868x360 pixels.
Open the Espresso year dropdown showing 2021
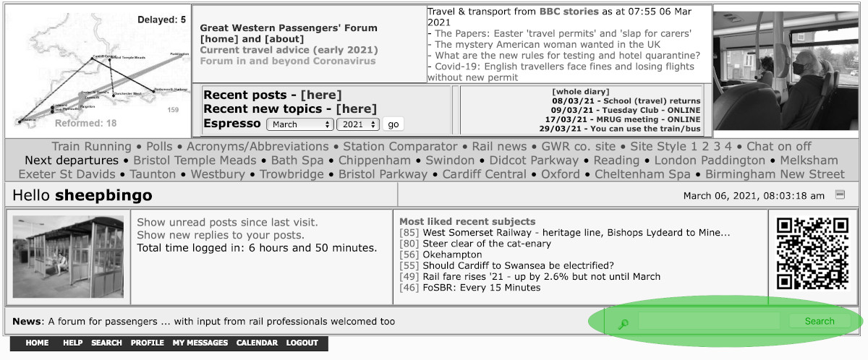[x=358, y=124]
